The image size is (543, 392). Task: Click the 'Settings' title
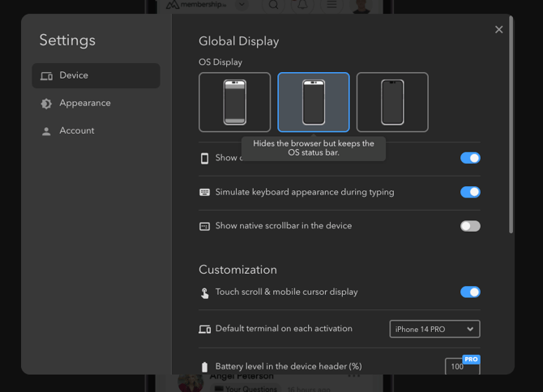tap(67, 40)
